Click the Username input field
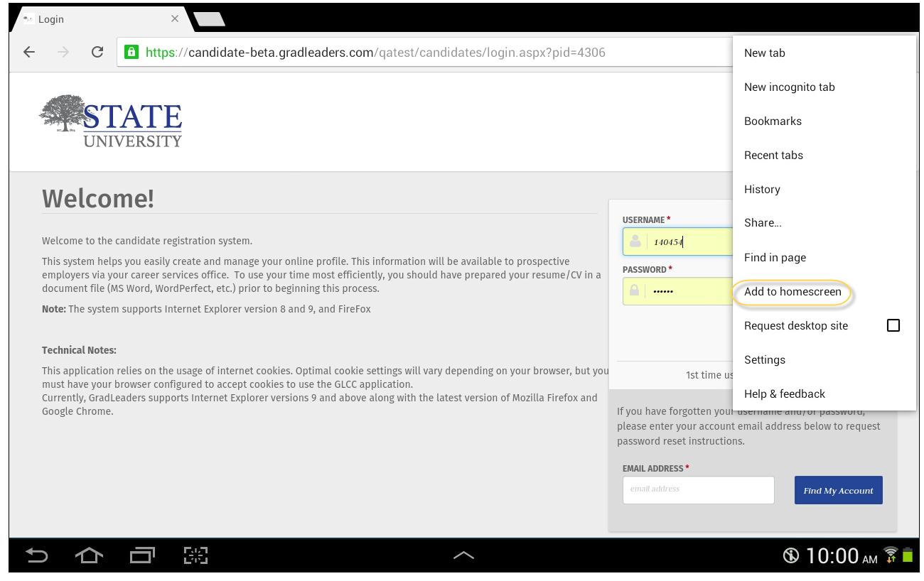 tap(678, 241)
